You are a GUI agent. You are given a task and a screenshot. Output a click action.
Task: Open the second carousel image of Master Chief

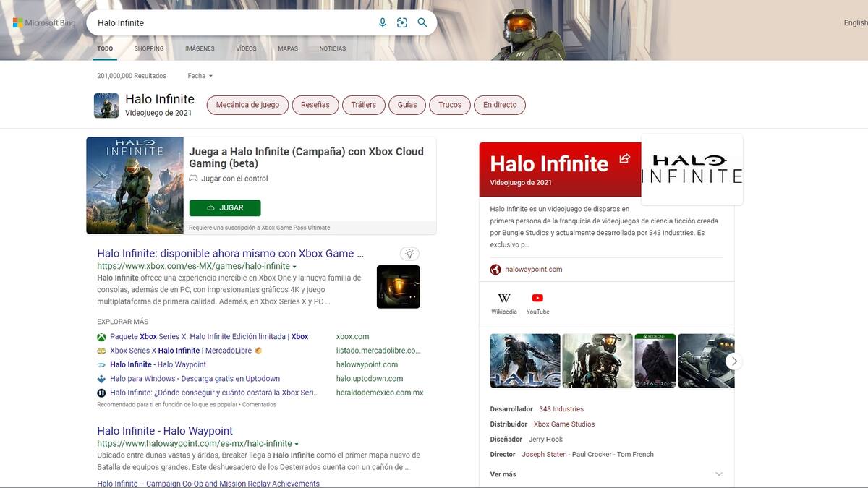pos(597,361)
